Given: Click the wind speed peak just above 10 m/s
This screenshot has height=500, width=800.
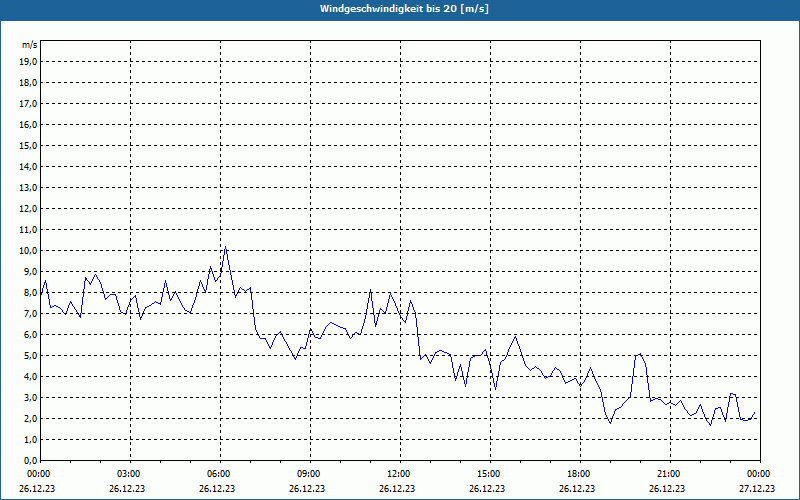Looking at the screenshot, I should pyautogui.click(x=226, y=247).
